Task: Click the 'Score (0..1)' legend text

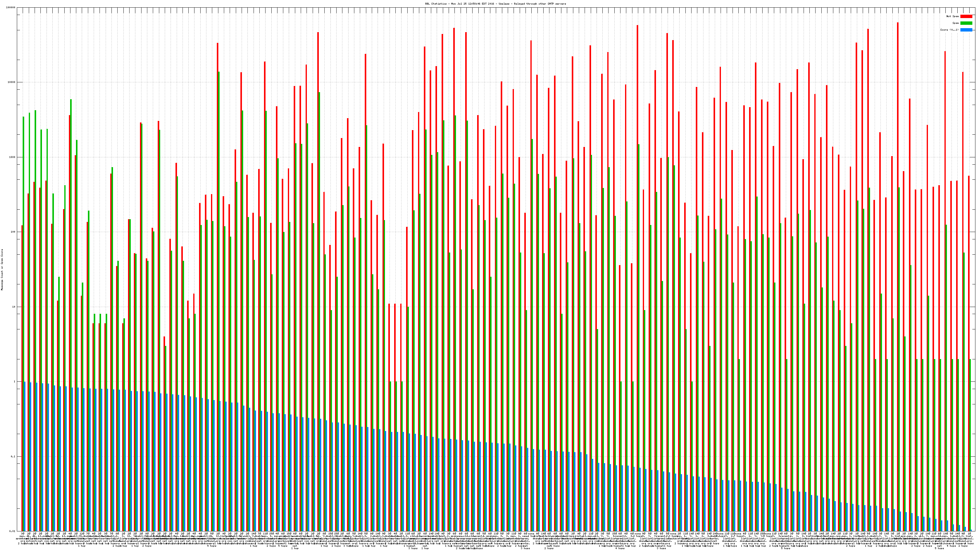Action: [949, 30]
